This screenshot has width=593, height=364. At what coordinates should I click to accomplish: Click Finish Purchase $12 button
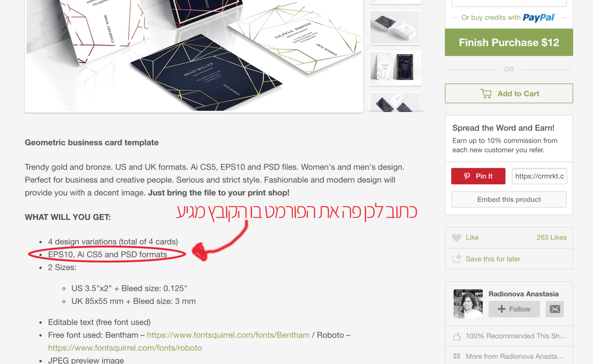(509, 43)
